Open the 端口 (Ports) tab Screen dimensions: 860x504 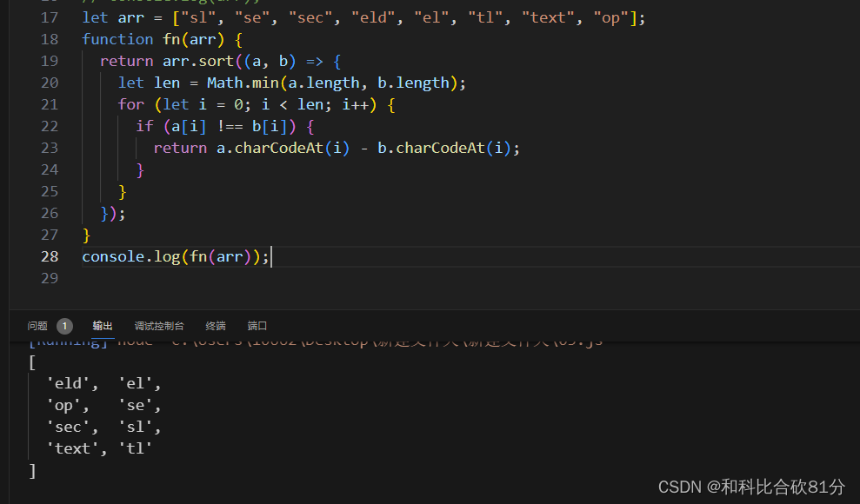coord(257,325)
